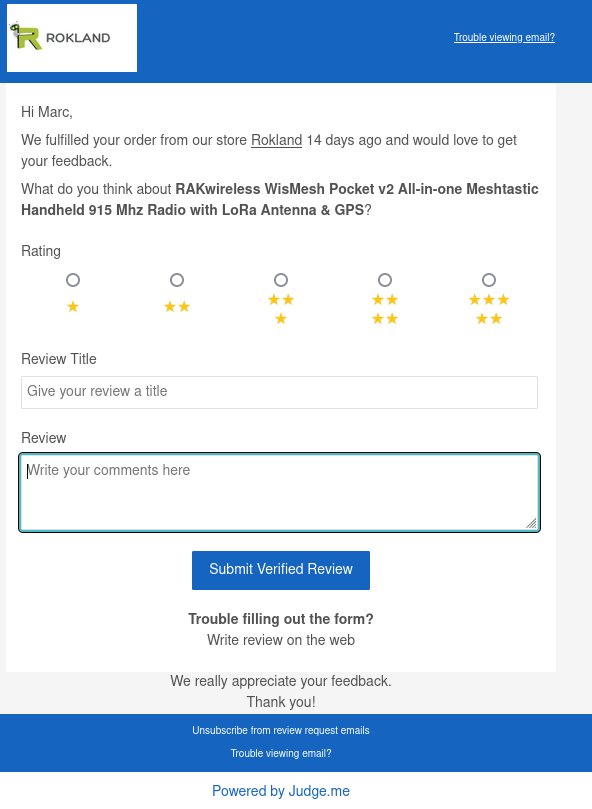The width and height of the screenshot is (592, 809).
Task: Click header 'Trouble viewing email?' link
Action: [504, 37]
